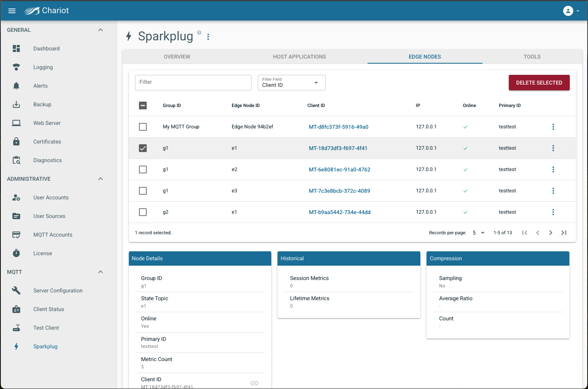
Task: Click the Web Server laptop icon
Action: click(16, 123)
